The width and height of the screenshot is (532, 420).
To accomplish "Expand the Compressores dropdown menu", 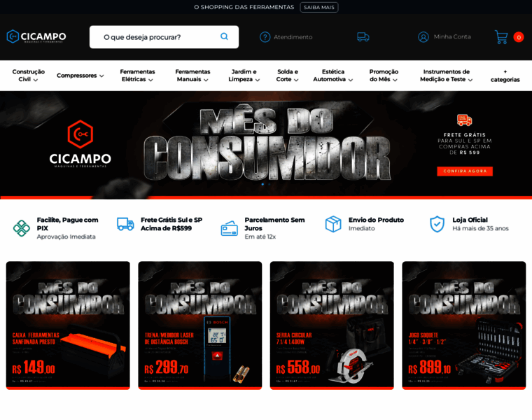I will 80,76.
